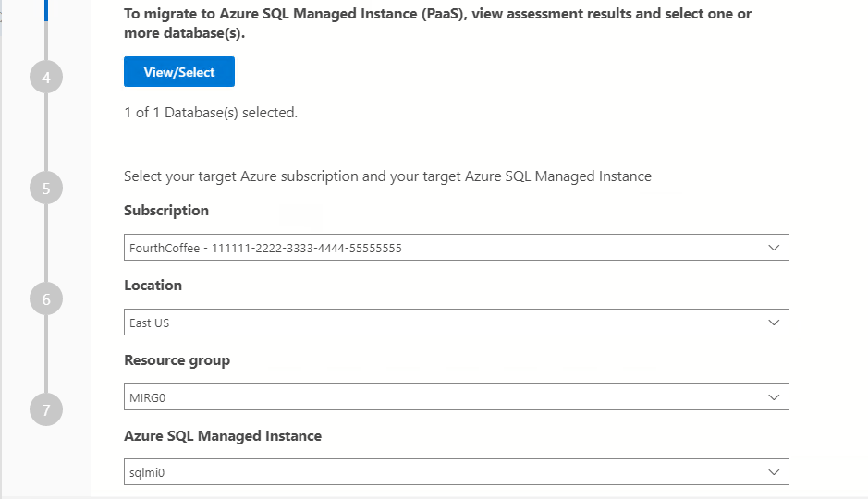Expand the East US location dropdown
The width and height of the screenshot is (868, 499).
444,323
